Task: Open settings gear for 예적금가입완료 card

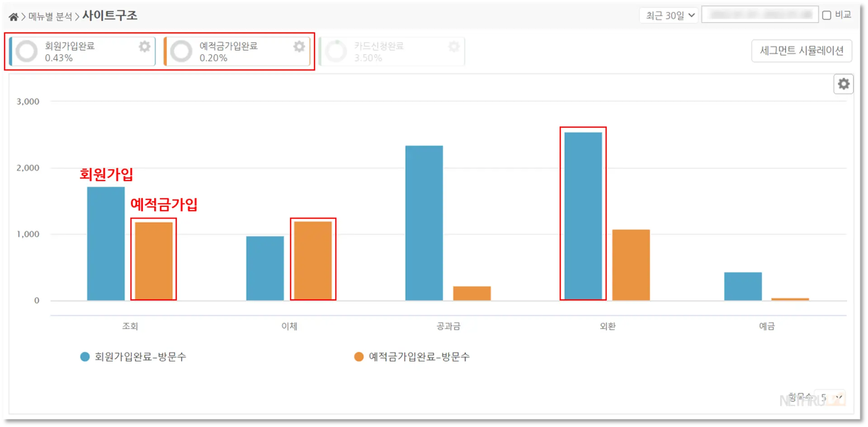Action: (299, 46)
